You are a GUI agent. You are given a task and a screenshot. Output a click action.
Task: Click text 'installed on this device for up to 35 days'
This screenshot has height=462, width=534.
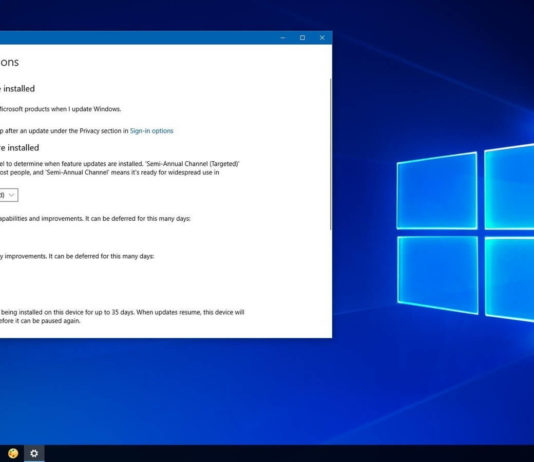tap(76, 312)
